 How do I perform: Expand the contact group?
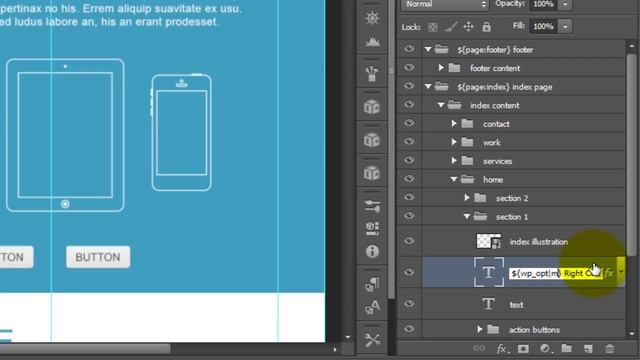[x=454, y=123]
